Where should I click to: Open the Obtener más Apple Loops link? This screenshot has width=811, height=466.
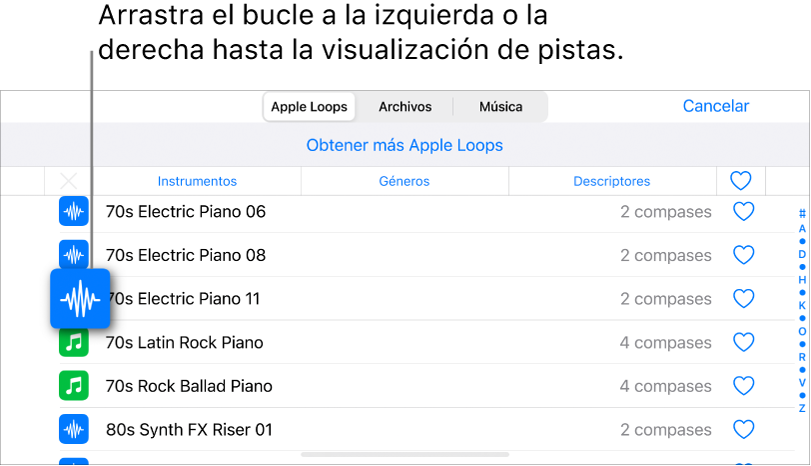tap(404, 145)
